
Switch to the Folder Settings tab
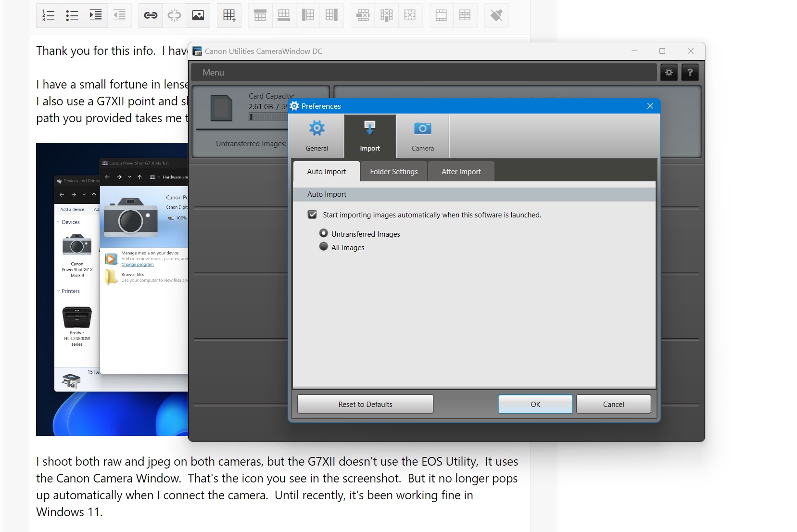coord(394,172)
